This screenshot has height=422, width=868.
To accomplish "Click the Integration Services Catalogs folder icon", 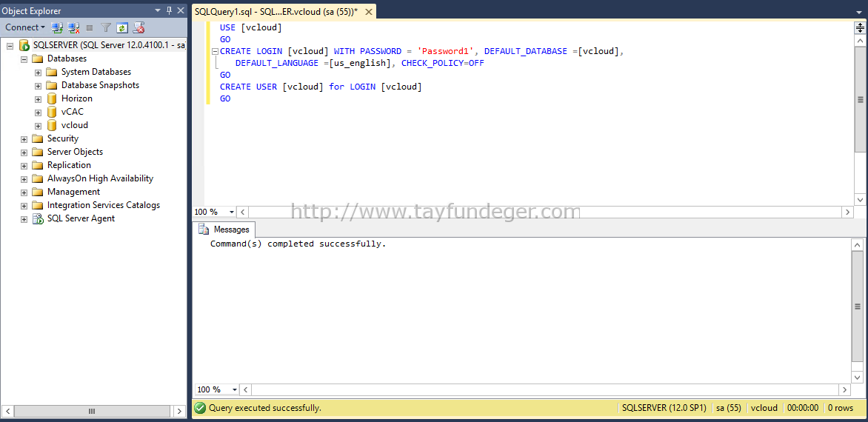I will 38,204.
